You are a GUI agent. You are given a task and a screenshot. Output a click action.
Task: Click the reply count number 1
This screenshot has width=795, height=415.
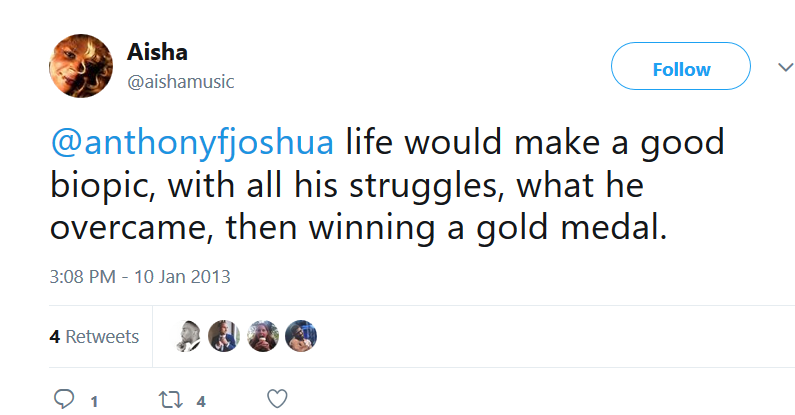click(x=94, y=401)
